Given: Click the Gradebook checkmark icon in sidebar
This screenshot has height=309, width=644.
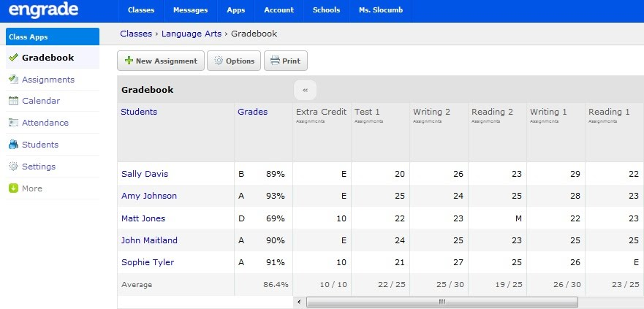Looking at the screenshot, I should pyautogui.click(x=13, y=58).
